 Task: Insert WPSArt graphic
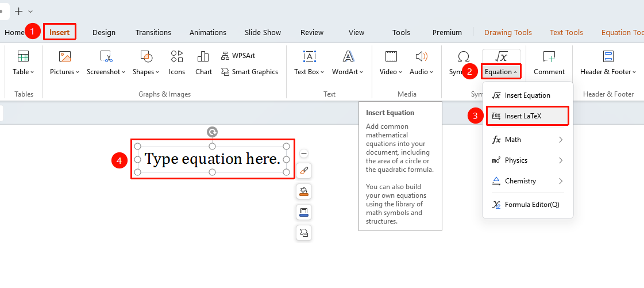(238, 55)
